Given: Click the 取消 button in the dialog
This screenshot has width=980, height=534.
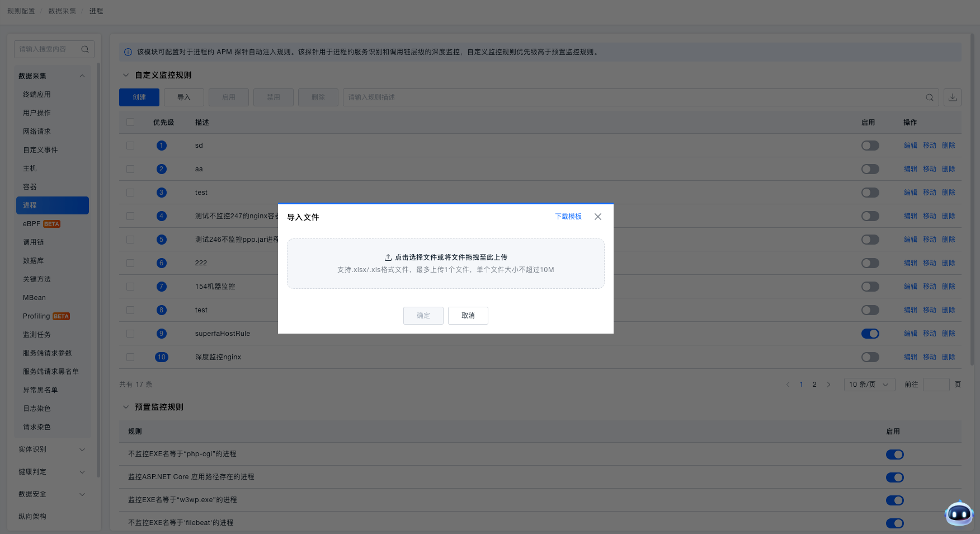Looking at the screenshot, I should pos(468,316).
